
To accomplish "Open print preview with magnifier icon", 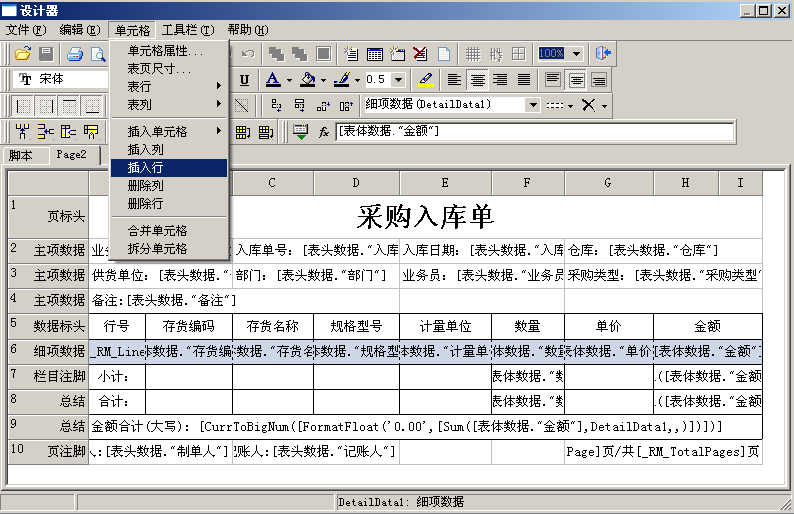I will 98,54.
